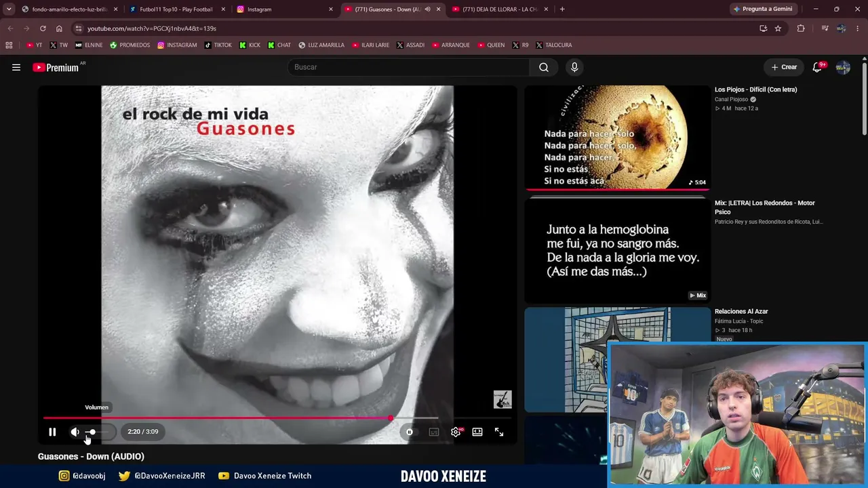
Task: Open the TALOCURA bookmark
Action: pyautogui.click(x=553, y=45)
